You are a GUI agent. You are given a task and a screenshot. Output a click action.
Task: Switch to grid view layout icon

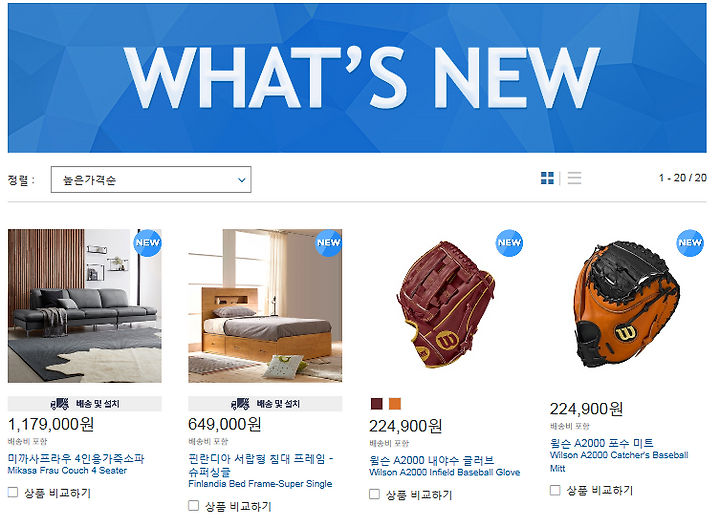(x=547, y=178)
